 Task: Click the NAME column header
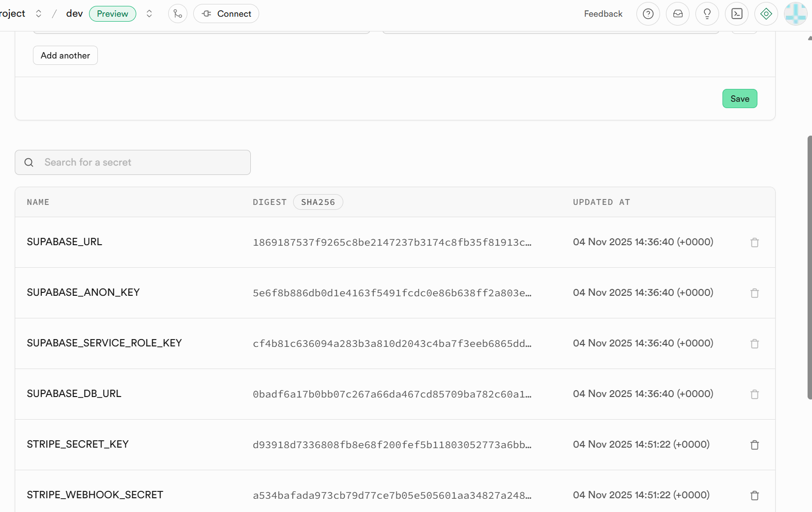tap(38, 202)
